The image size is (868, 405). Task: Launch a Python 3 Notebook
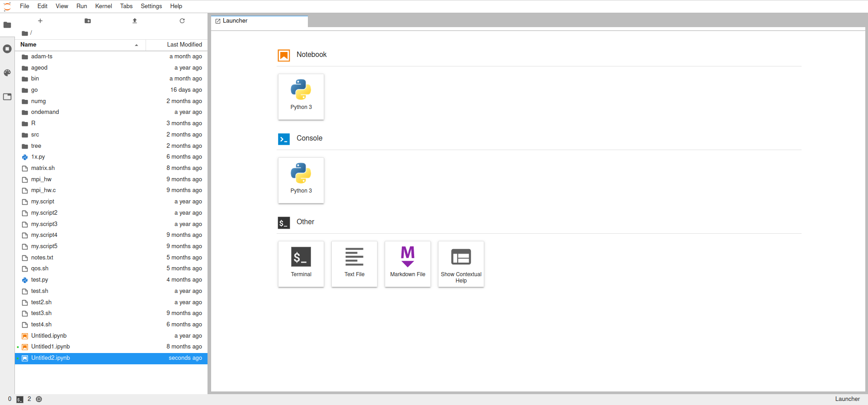(x=301, y=97)
